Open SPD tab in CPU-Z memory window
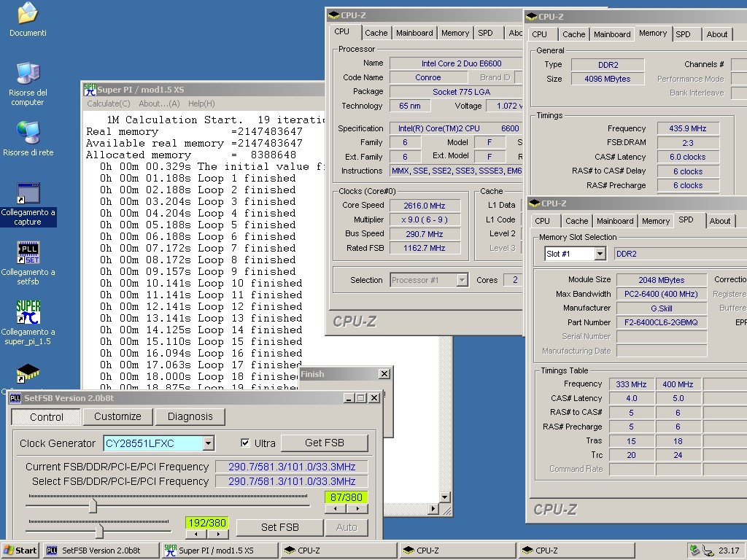The width and height of the screenshot is (747, 560). point(683,34)
